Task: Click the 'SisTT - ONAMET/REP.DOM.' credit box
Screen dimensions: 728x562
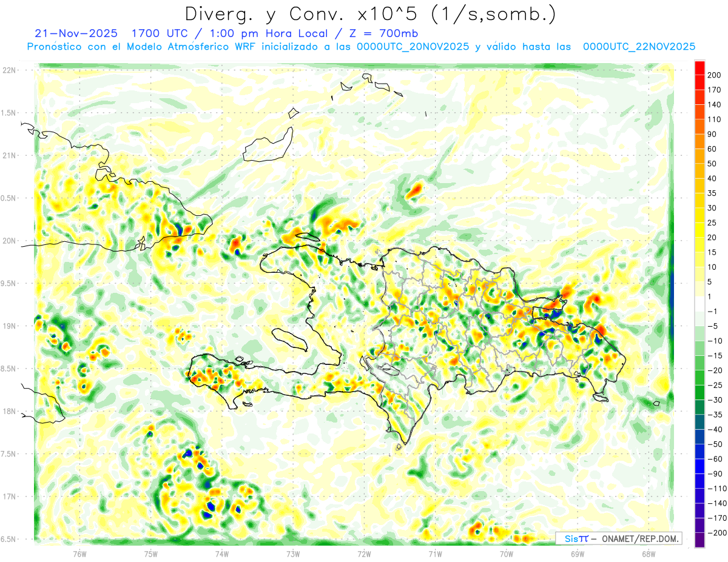Action: (x=618, y=538)
